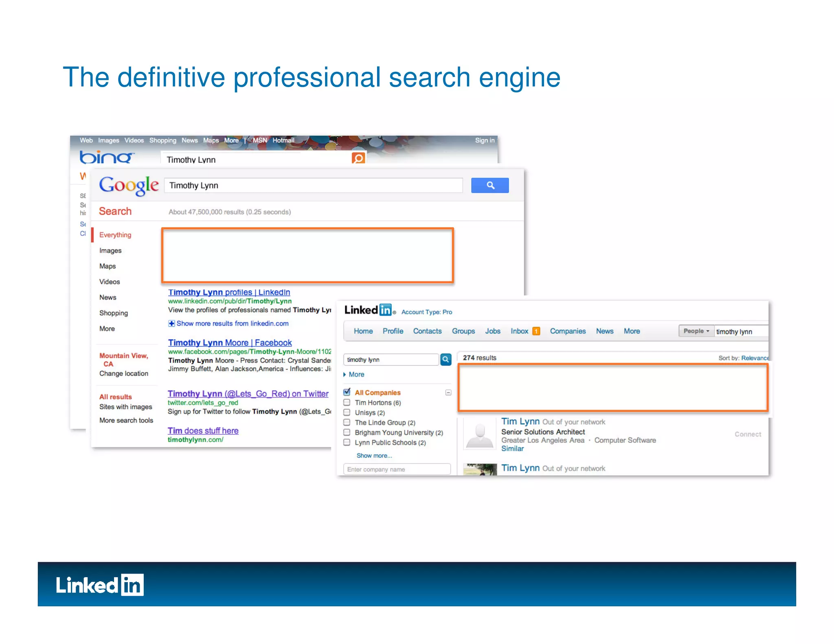Click MSN in Bing top bar

coord(260,140)
